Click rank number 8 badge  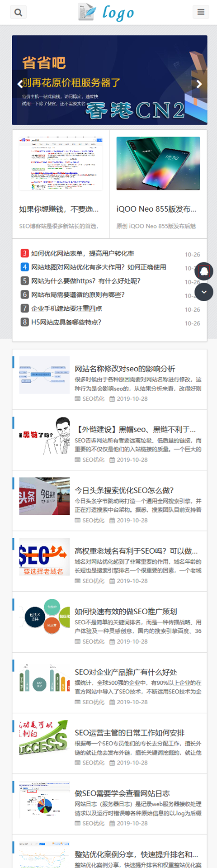click(25, 323)
